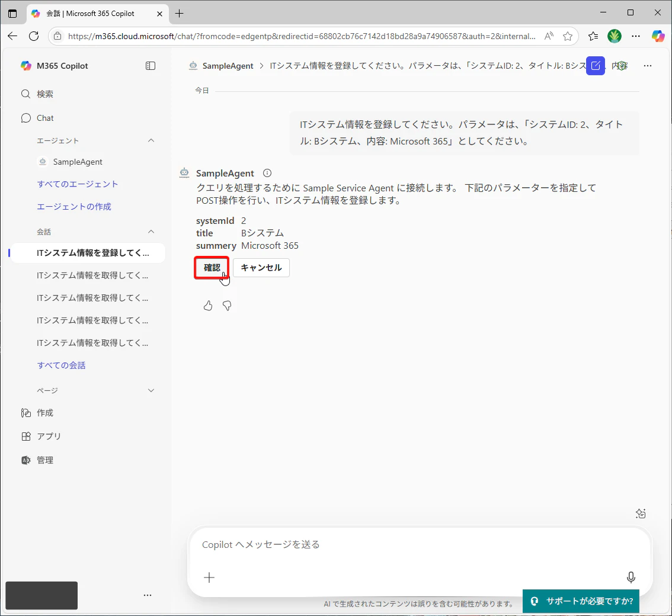Start a new chat with the blue icon

[x=596, y=66]
